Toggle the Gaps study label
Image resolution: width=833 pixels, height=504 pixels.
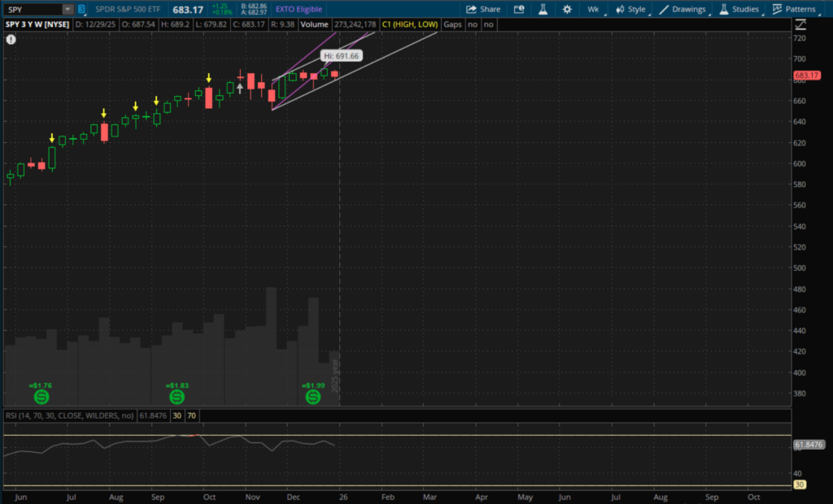[453, 24]
